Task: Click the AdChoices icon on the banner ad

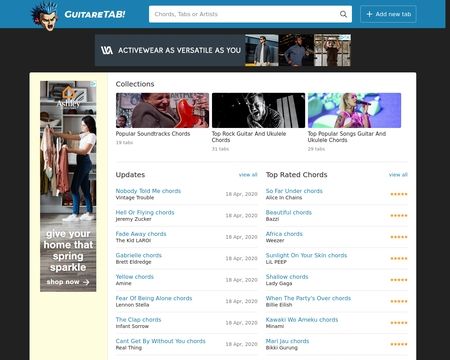Action: coord(345,37)
